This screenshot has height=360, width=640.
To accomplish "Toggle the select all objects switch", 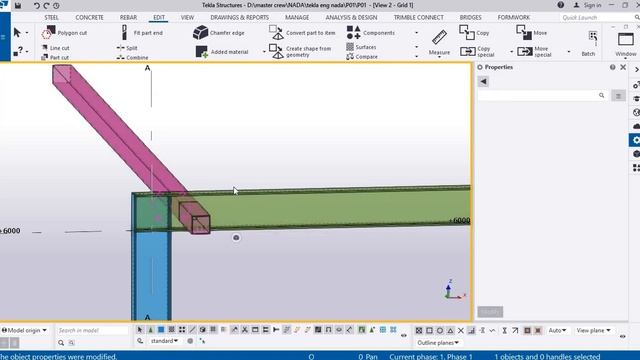I will pyautogui.click(x=140, y=330).
